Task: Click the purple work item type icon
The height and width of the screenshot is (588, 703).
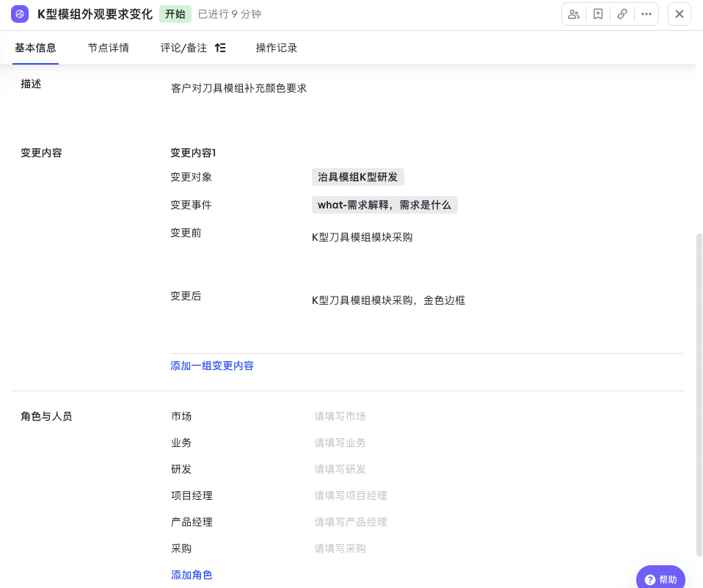Action: click(20, 14)
